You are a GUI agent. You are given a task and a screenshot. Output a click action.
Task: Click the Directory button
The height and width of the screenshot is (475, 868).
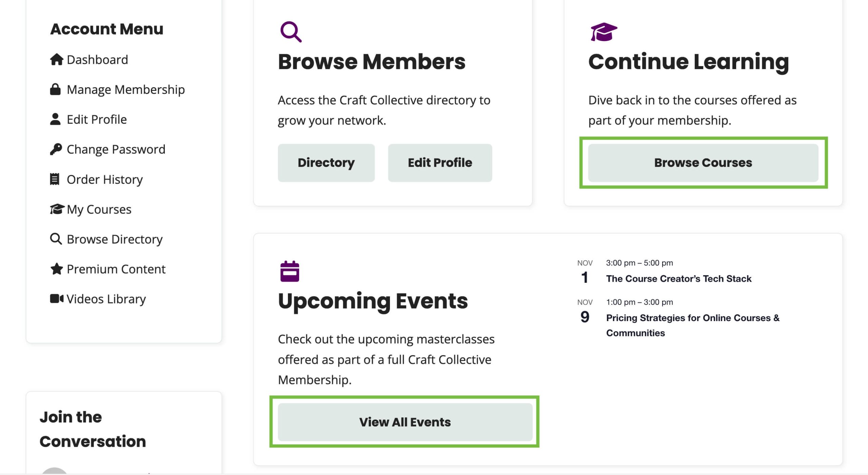click(x=326, y=162)
